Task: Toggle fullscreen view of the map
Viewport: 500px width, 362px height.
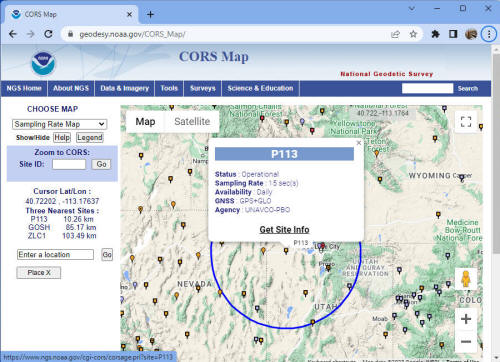Action: pyautogui.click(x=466, y=122)
